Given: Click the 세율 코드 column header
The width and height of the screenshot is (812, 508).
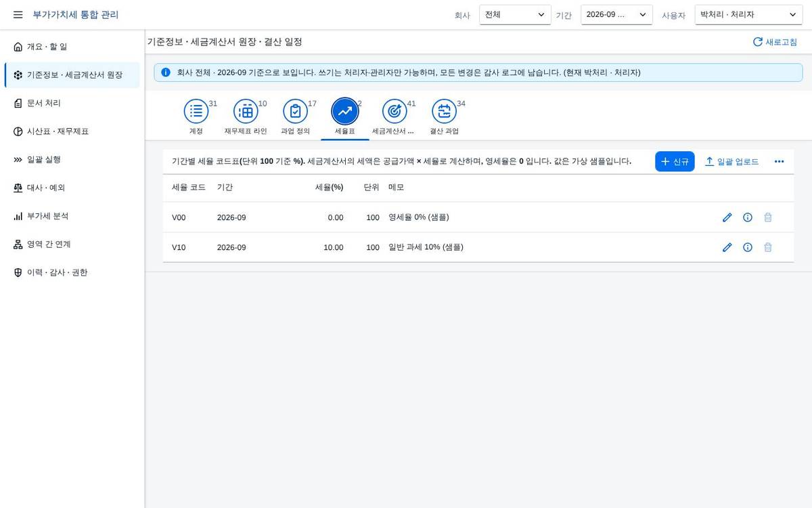Looking at the screenshot, I should [x=189, y=187].
